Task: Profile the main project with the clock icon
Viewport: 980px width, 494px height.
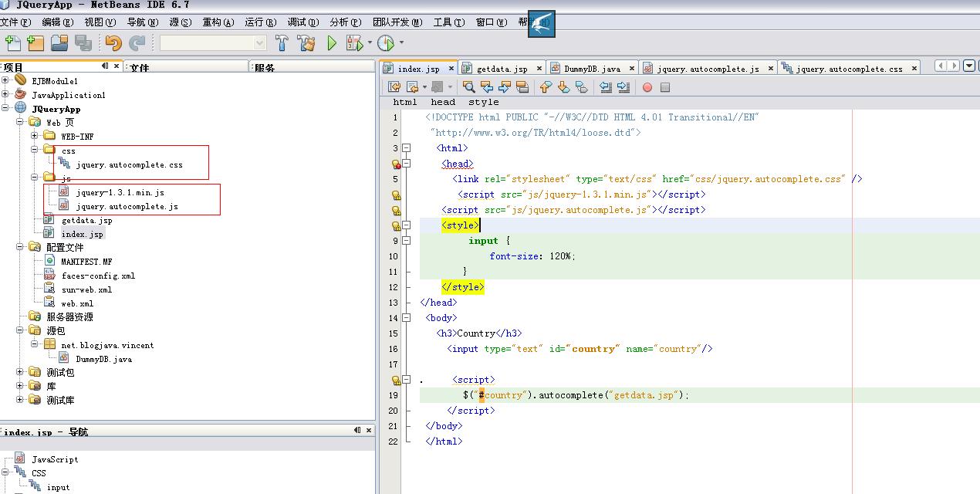Action: point(386,43)
